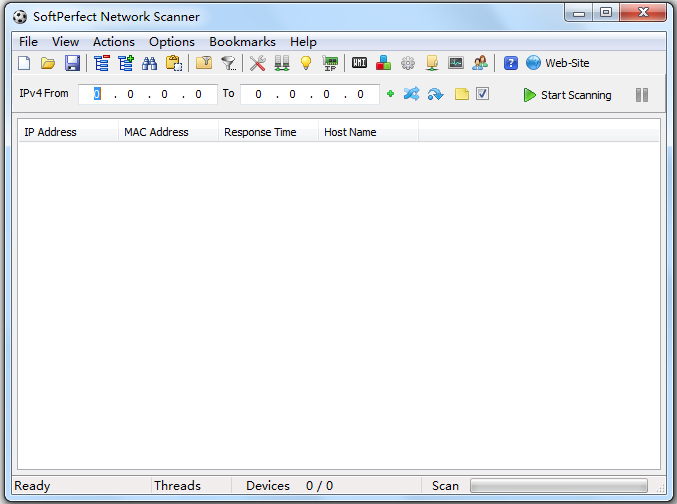Toggle the checkbox next to Start Scanning
The width and height of the screenshot is (677, 504).
coord(482,94)
